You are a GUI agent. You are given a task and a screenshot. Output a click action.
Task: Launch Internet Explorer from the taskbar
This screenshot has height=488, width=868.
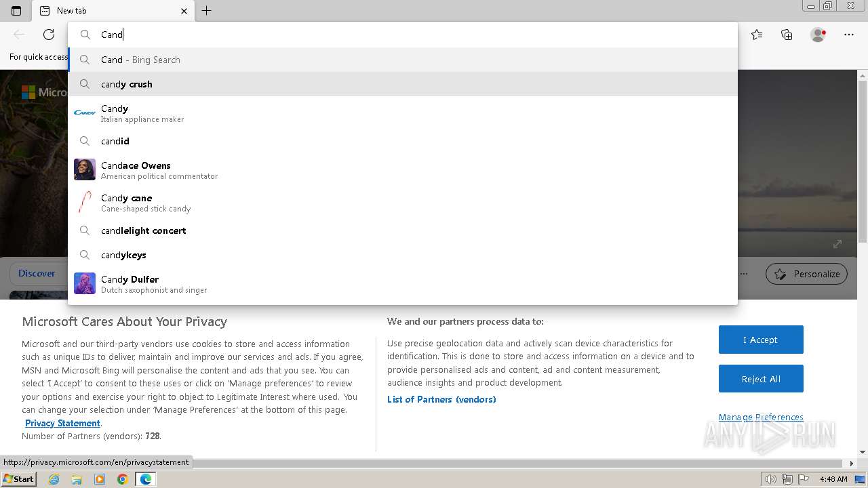54,479
